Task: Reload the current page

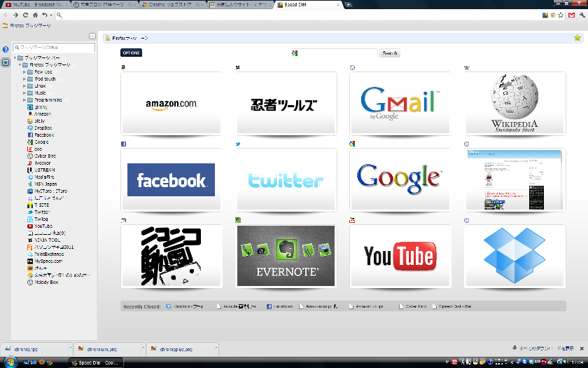Action: [25, 15]
